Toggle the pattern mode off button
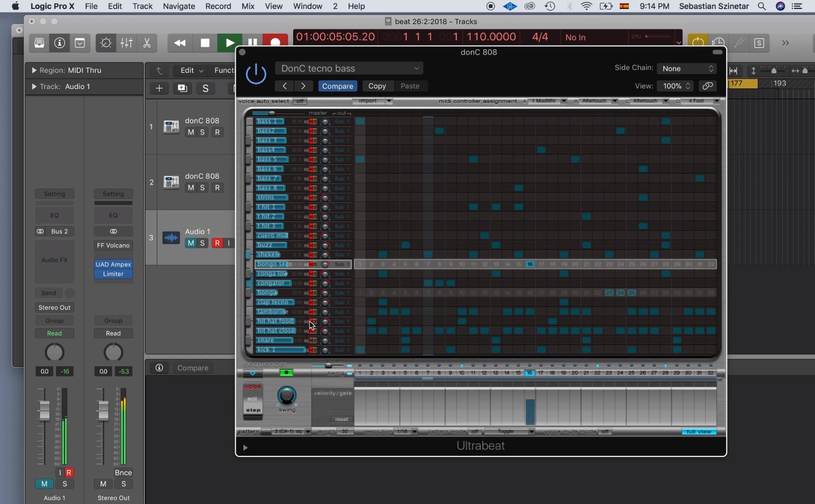Image resolution: width=815 pixels, height=504 pixels. click(474, 432)
